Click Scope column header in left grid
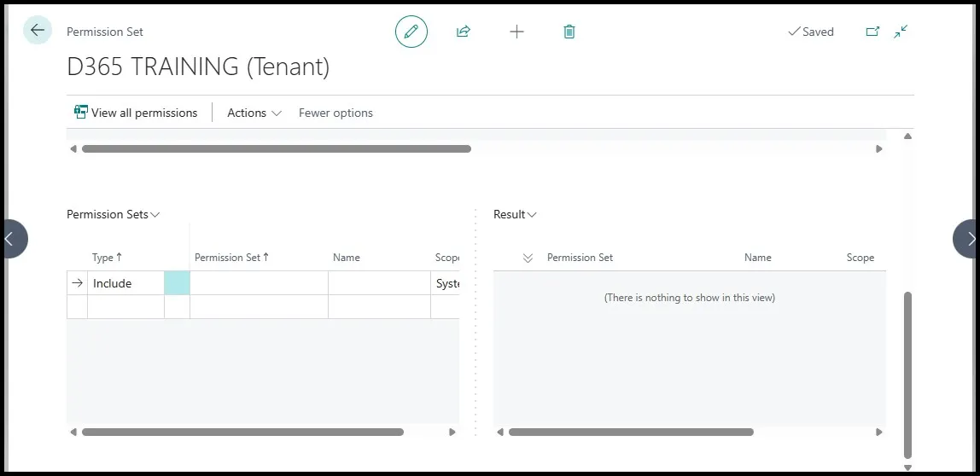980x476 pixels. pyautogui.click(x=446, y=258)
